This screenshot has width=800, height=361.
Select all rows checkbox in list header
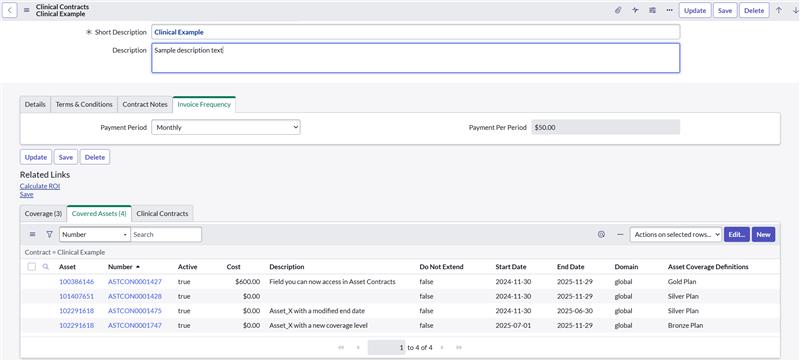32,267
